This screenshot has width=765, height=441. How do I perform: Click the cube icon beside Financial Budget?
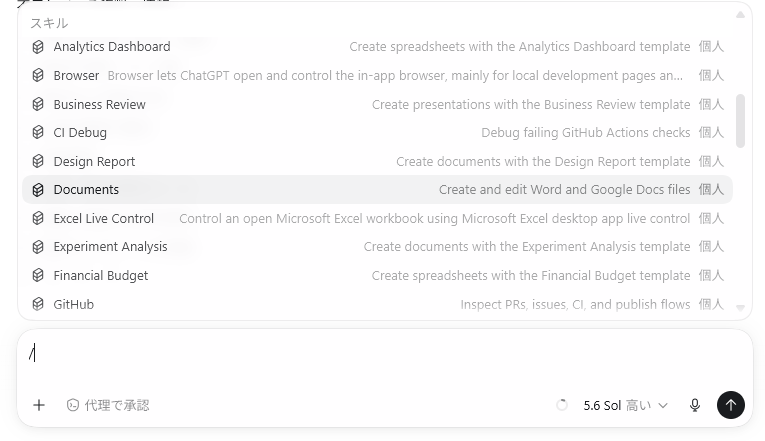[x=38, y=276]
